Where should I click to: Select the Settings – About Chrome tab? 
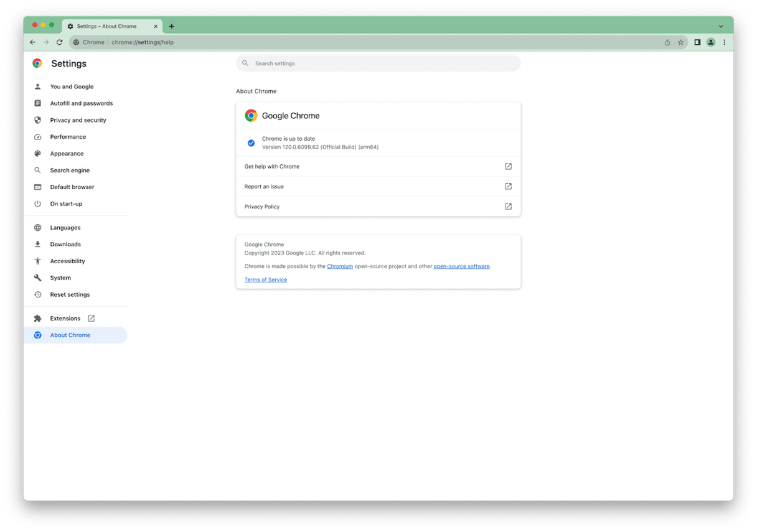[x=106, y=26]
